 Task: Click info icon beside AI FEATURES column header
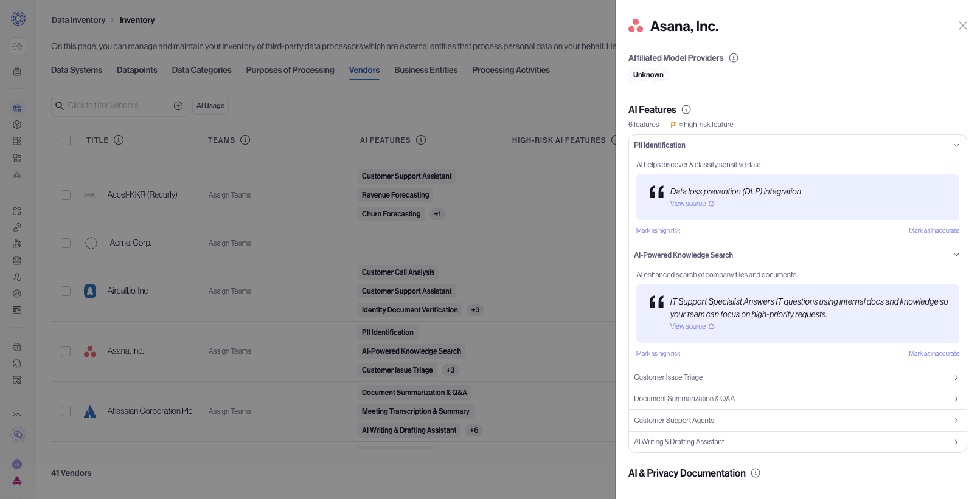[x=421, y=140]
